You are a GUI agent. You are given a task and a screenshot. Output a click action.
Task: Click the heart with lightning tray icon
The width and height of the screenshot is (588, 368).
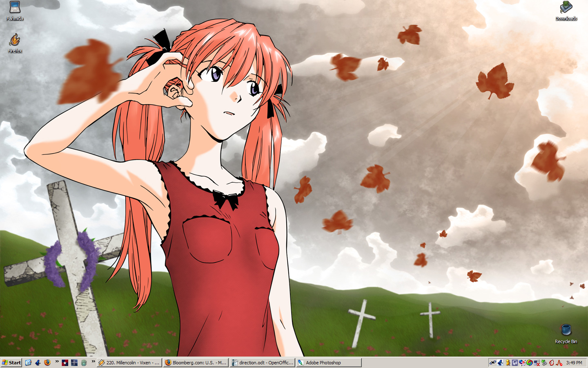522,363
